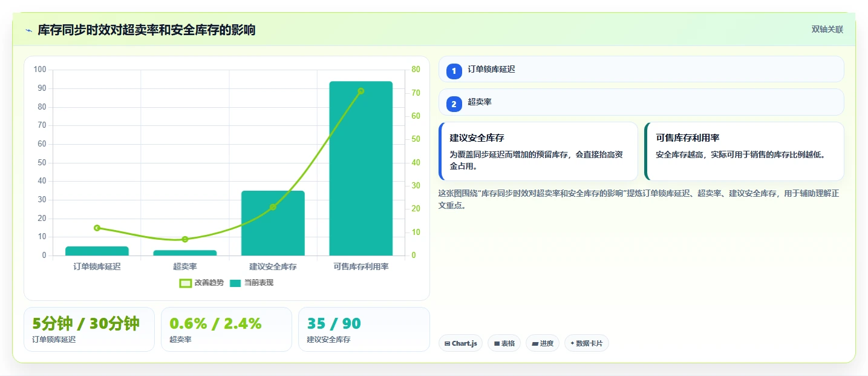Image resolution: width=868 pixels, height=376 pixels.
Task: Click the 5分钟 / 30分钟 stat card value
Action: pos(86,323)
